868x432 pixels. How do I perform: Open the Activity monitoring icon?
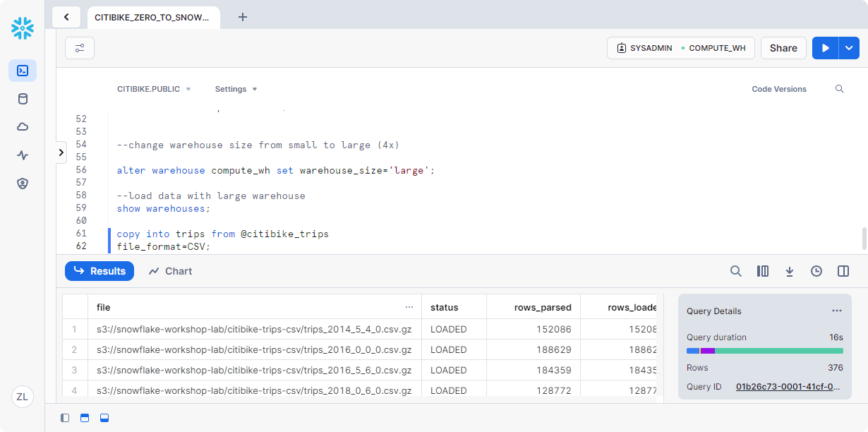coord(23,155)
